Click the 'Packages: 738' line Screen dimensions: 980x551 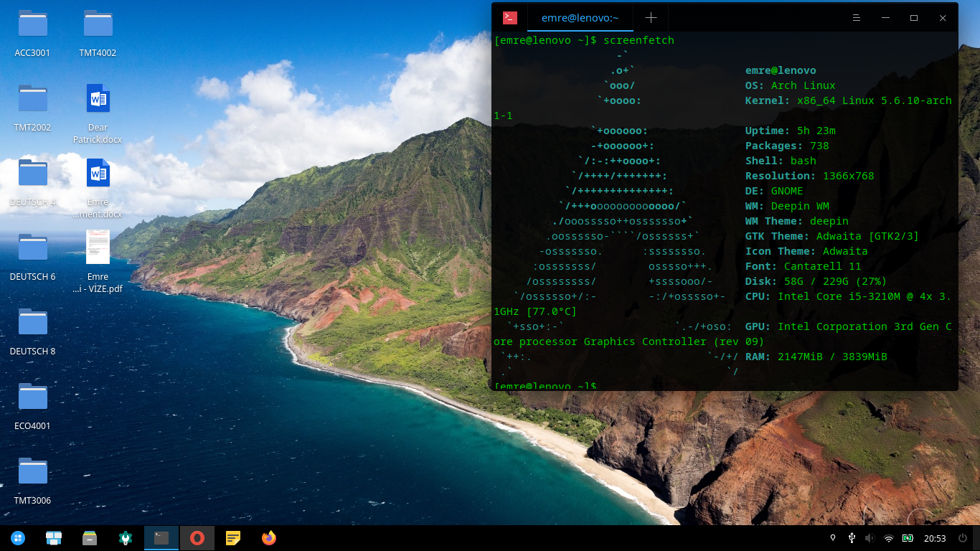[787, 146]
